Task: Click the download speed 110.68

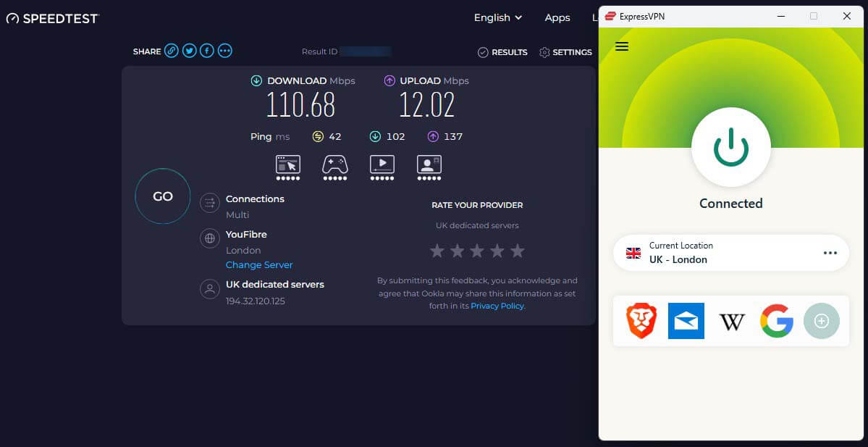Action: pos(300,105)
